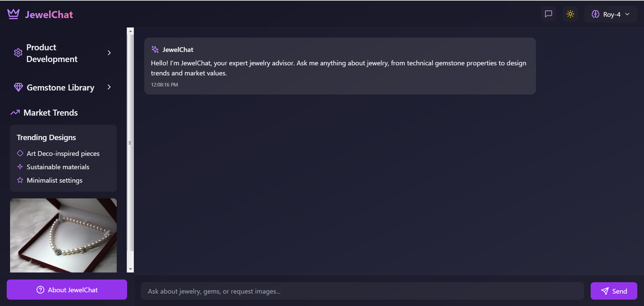The width and height of the screenshot is (644, 306).
Task: Click the Minimalist settings star icon
Action: tap(20, 180)
